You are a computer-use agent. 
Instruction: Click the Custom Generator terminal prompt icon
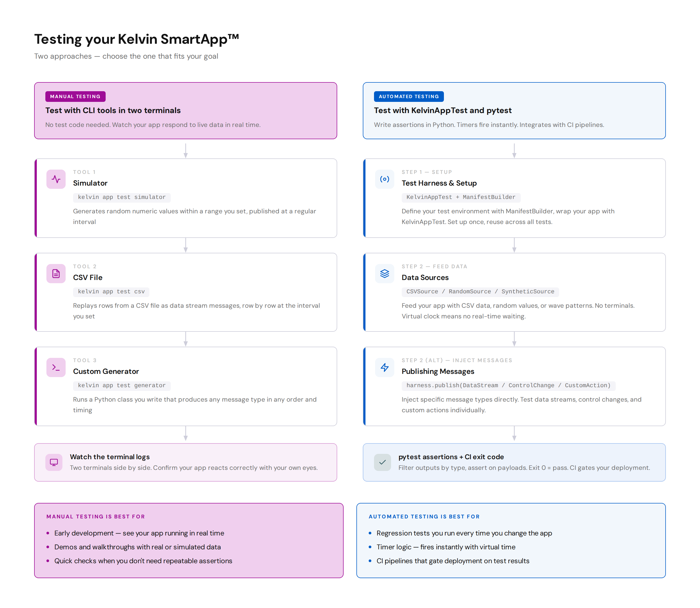coord(56,367)
